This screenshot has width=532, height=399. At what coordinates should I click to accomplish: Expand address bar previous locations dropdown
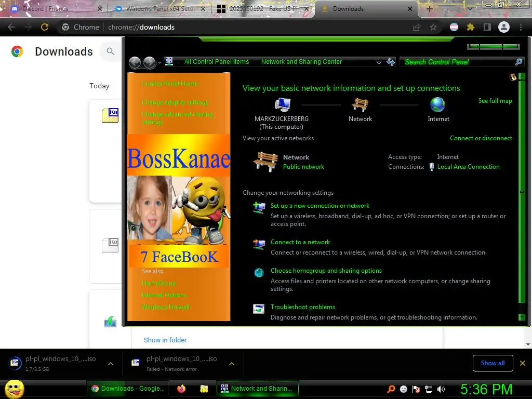click(x=379, y=62)
